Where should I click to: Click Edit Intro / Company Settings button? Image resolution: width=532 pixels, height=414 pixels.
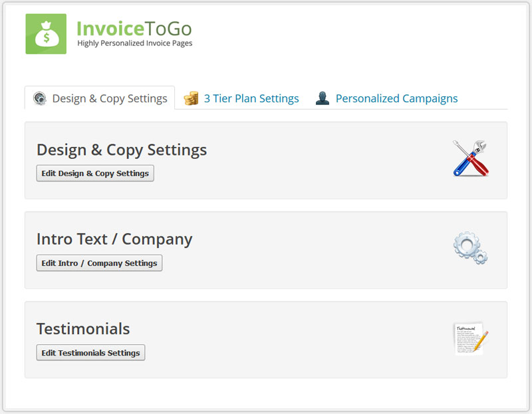tap(99, 263)
